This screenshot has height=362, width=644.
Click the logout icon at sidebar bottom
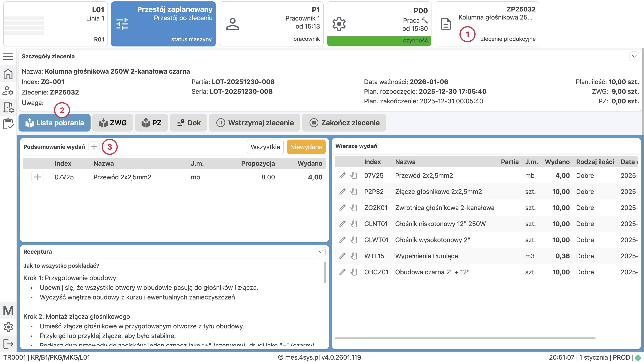pyautogui.click(x=8, y=343)
